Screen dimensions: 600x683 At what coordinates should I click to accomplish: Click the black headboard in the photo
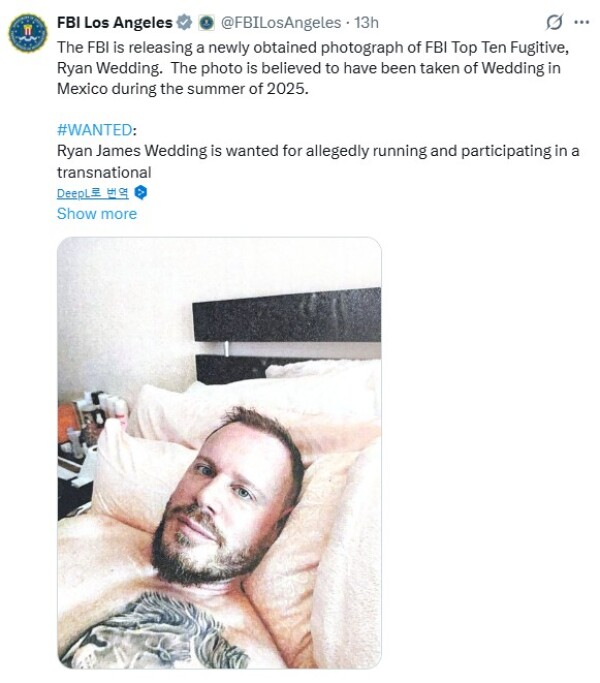[x=287, y=316]
